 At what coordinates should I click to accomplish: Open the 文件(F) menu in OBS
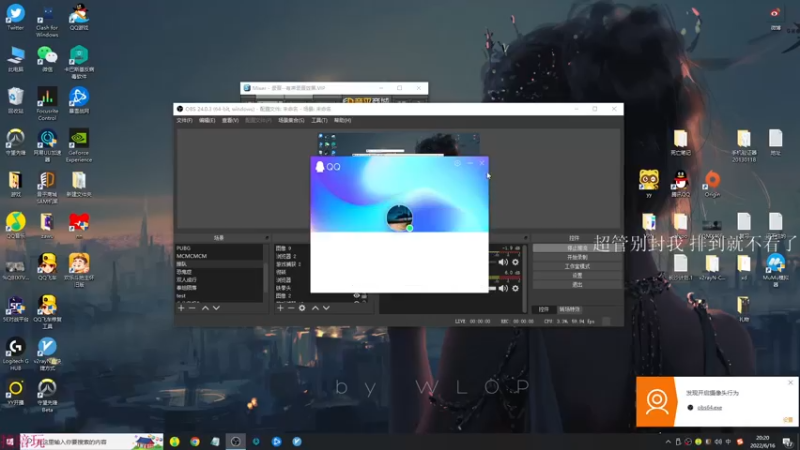click(184, 120)
